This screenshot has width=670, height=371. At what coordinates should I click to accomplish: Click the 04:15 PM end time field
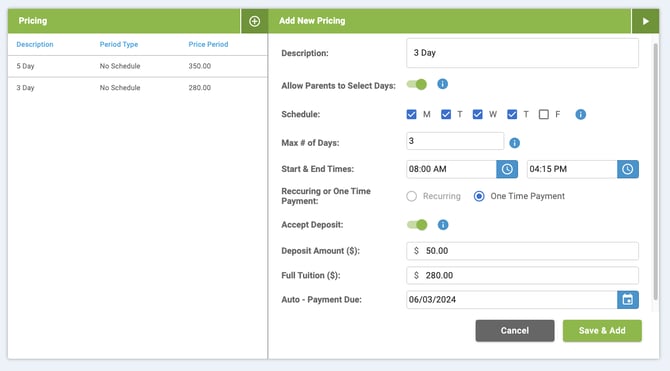tap(572, 169)
